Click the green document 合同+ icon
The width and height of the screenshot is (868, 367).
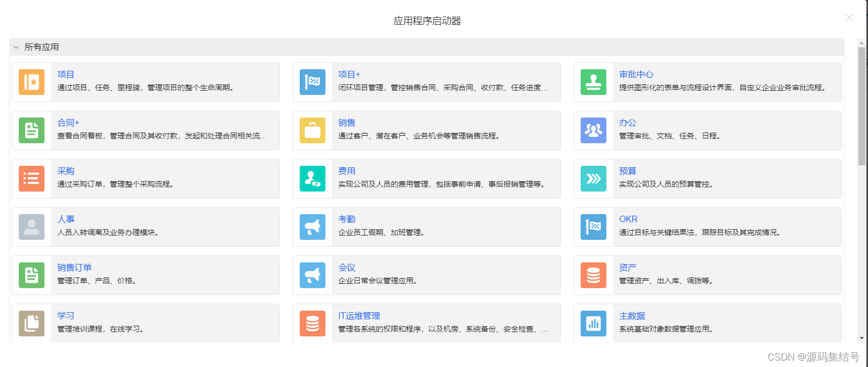tap(32, 130)
